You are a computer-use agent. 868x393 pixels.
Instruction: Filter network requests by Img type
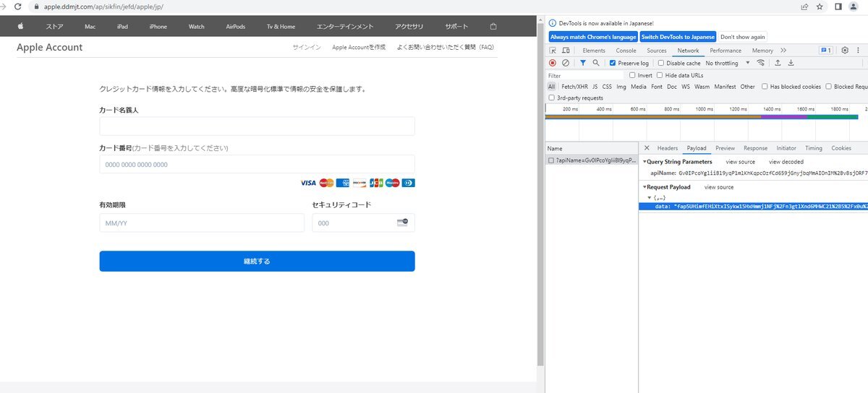[621, 87]
